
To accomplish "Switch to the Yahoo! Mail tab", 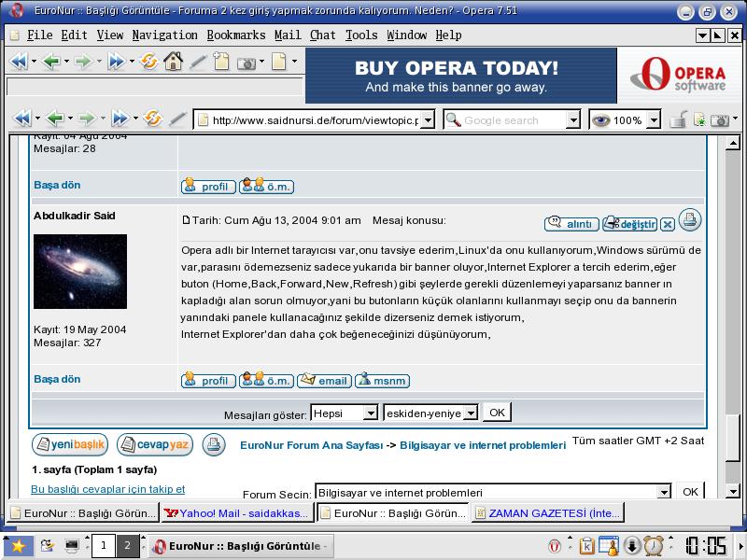I will point(237,513).
